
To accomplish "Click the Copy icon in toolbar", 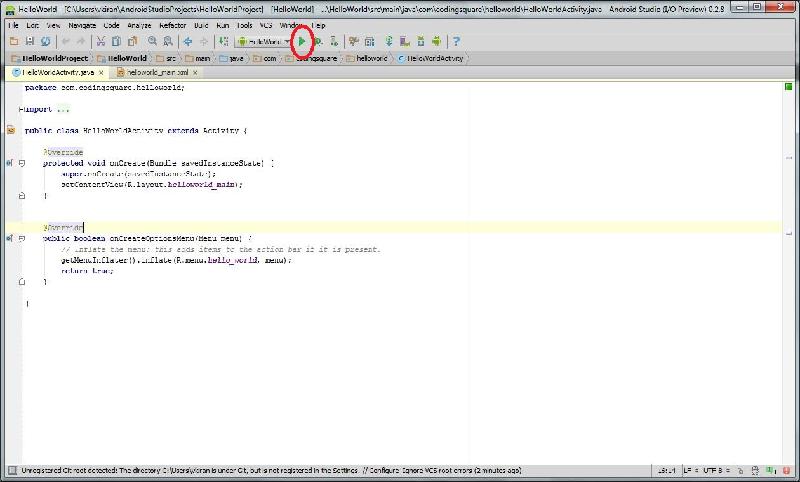I will [x=116, y=41].
